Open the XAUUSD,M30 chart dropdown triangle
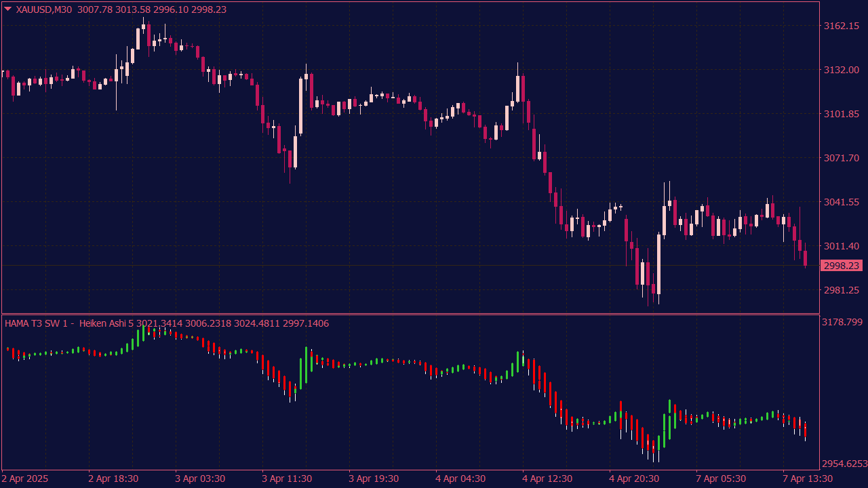The height and width of the screenshot is (488, 868). [x=8, y=9]
